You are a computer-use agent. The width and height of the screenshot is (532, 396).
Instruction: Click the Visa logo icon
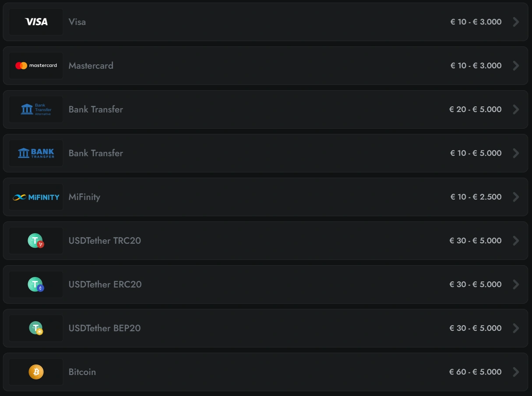[x=36, y=22]
